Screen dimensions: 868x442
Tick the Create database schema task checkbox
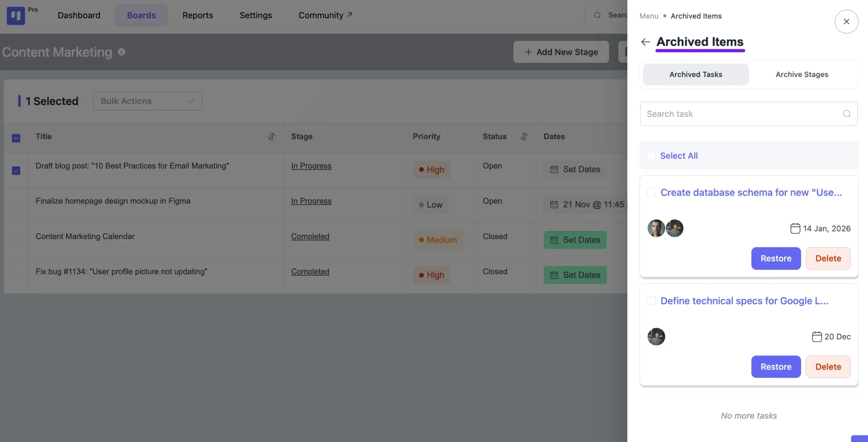(x=651, y=192)
